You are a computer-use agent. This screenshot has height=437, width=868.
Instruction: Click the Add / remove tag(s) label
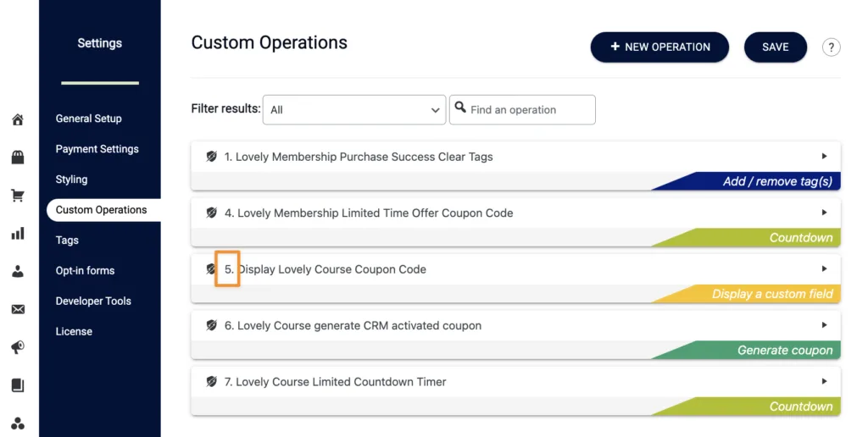tap(777, 181)
